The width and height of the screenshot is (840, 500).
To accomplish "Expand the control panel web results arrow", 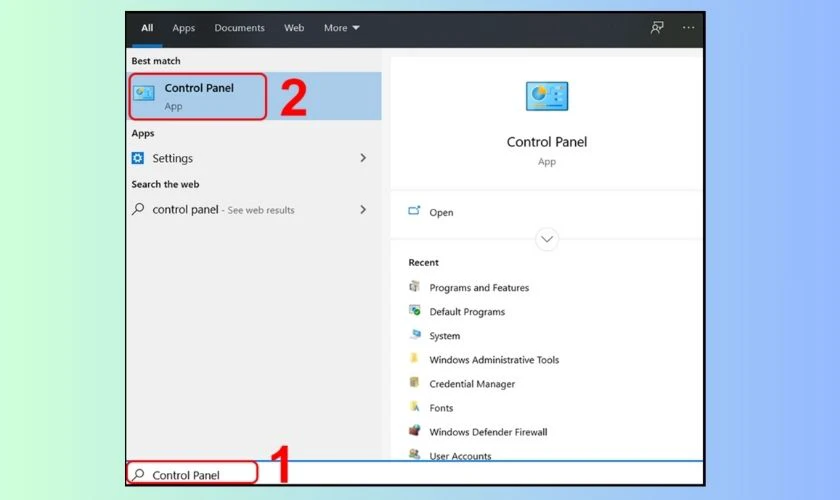I will tap(363, 210).
